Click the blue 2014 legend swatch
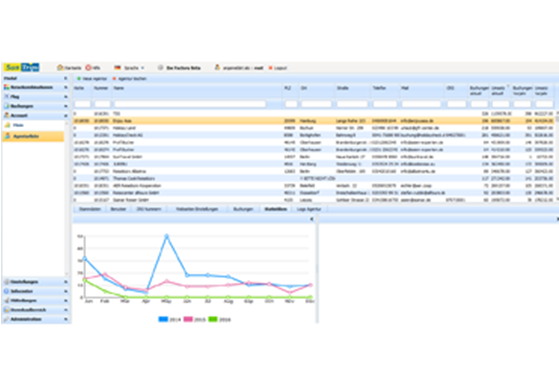 pos(163,319)
